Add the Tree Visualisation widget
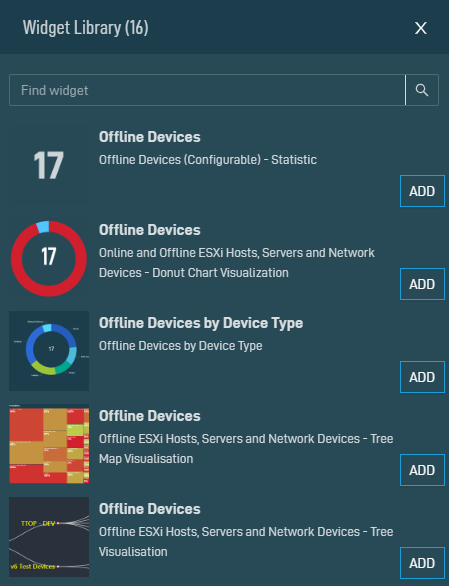 click(x=422, y=563)
